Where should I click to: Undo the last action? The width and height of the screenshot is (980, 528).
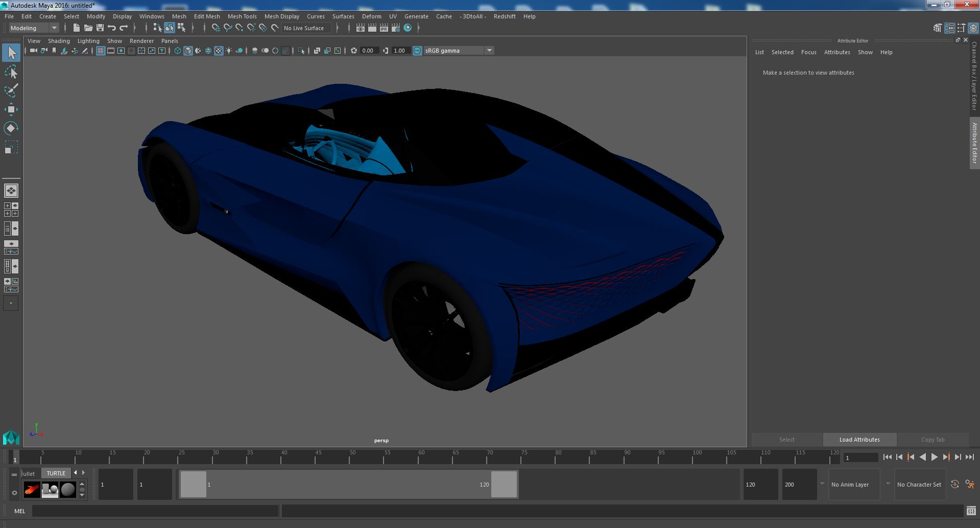112,28
